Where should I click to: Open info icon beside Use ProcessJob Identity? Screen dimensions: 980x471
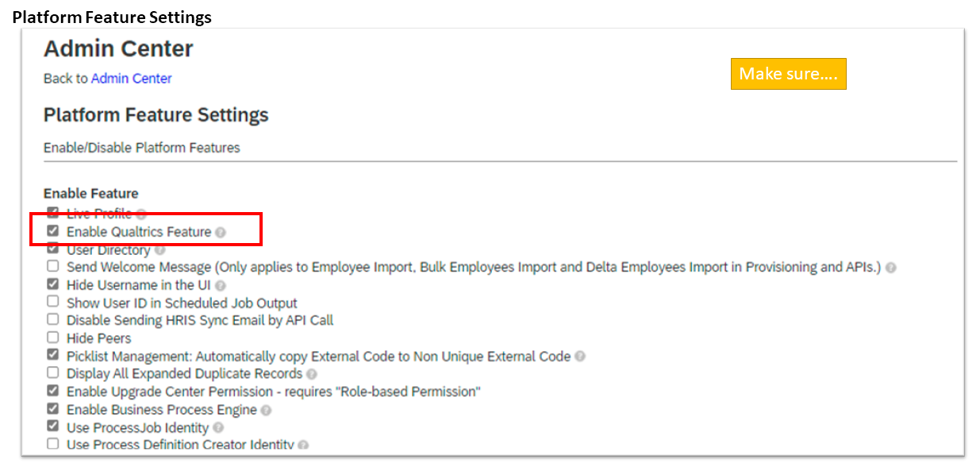coord(218,428)
